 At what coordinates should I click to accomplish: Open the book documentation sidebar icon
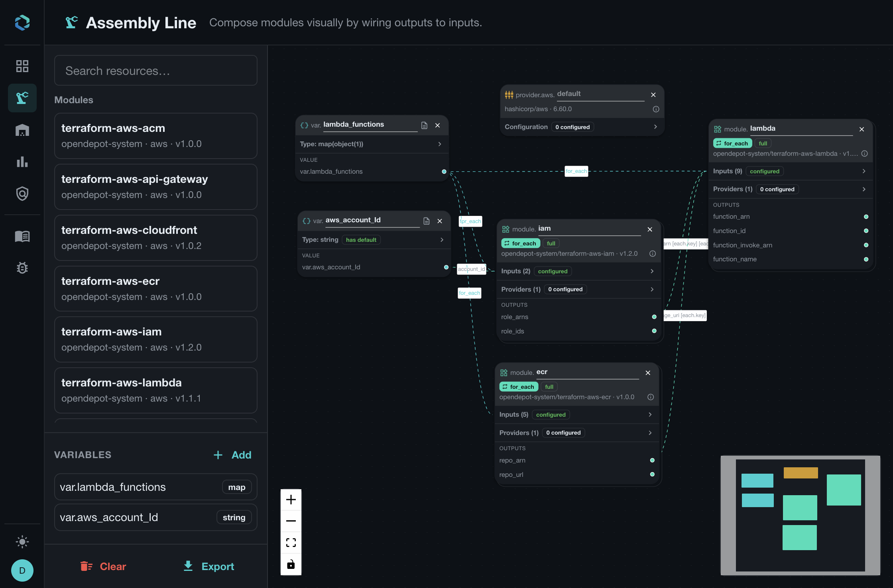coord(22,236)
